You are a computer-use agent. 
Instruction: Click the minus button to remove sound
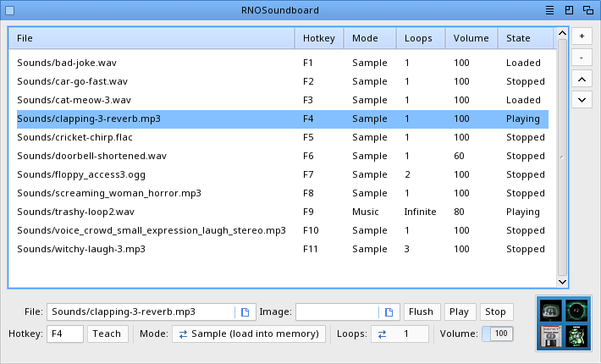click(x=582, y=58)
